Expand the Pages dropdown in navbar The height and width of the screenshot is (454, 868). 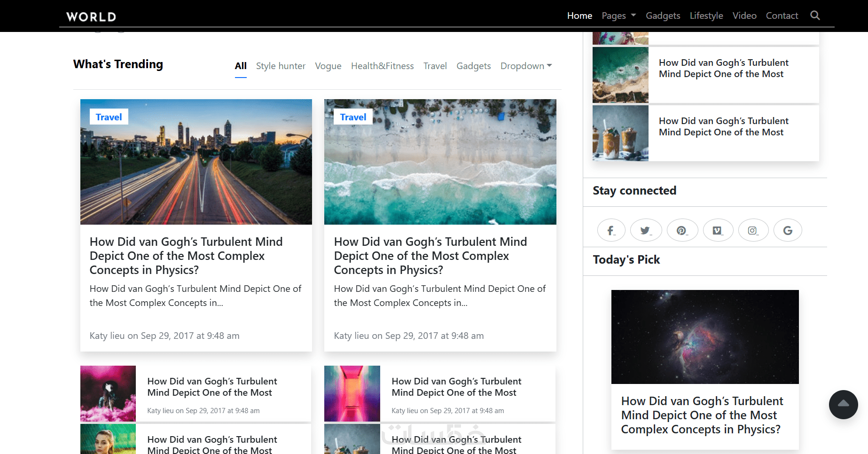pyautogui.click(x=619, y=16)
